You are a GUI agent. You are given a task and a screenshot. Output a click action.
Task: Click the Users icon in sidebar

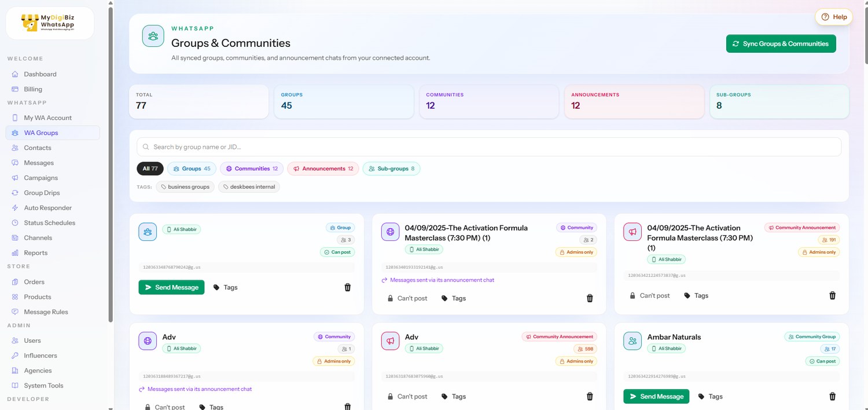click(x=15, y=341)
